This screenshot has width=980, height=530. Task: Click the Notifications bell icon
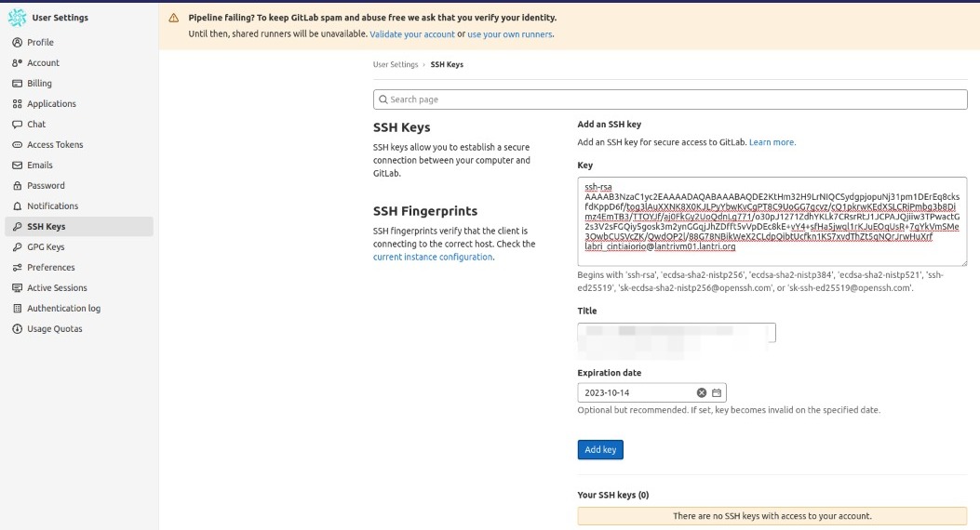coord(17,206)
